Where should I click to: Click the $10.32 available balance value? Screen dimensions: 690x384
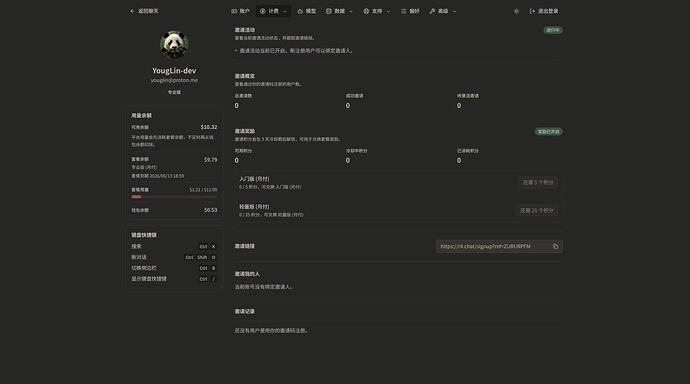pyautogui.click(x=209, y=127)
